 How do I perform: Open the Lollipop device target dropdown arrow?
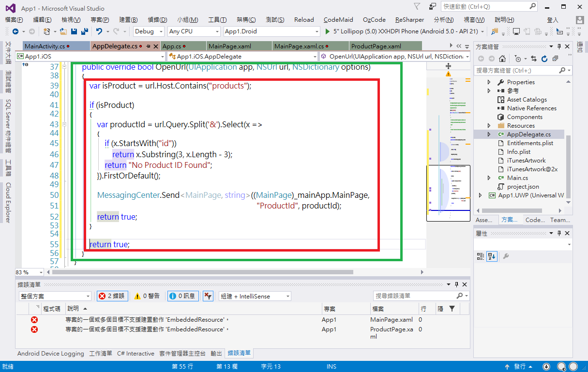click(483, 31)
